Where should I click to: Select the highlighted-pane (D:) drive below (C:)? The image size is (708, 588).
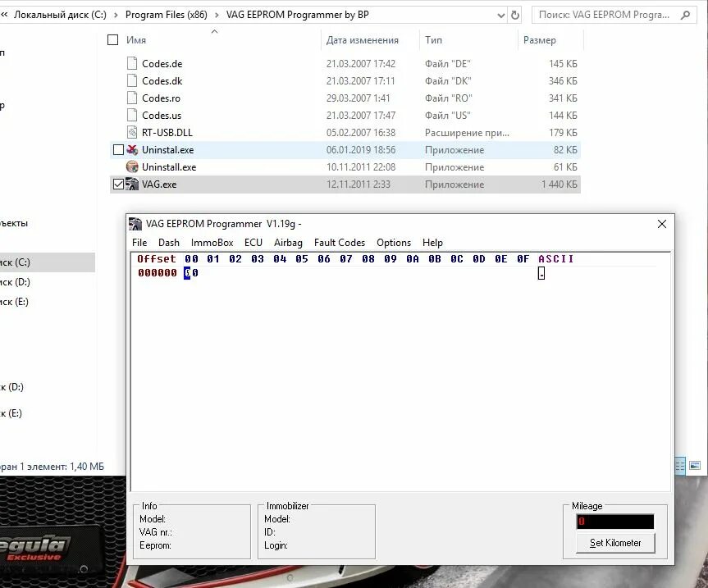[15, 282]
